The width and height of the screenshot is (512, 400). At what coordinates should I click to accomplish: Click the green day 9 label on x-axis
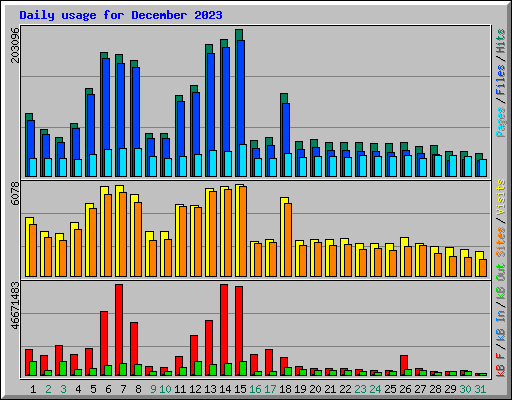(x=153, y=389)
